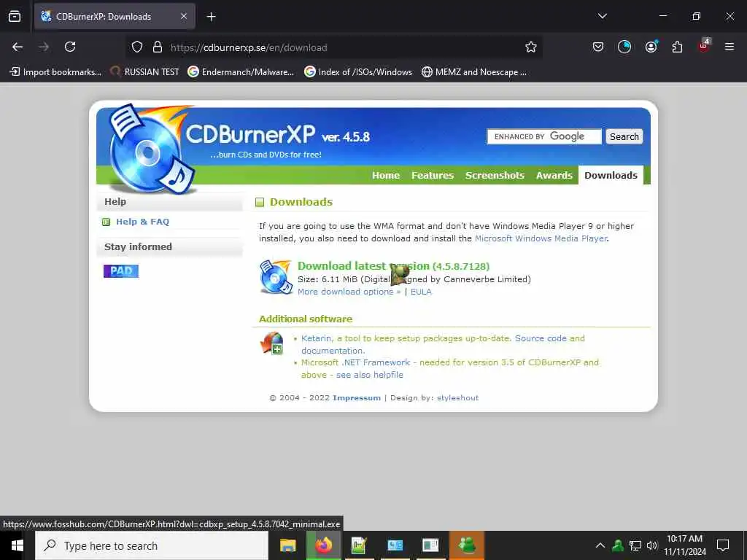Open a new tab with plus
747x560 pixels.
click(x=211, y=17)
